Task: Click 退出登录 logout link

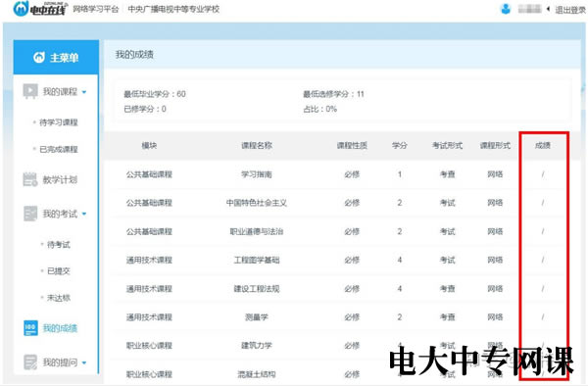Action: 570,10
